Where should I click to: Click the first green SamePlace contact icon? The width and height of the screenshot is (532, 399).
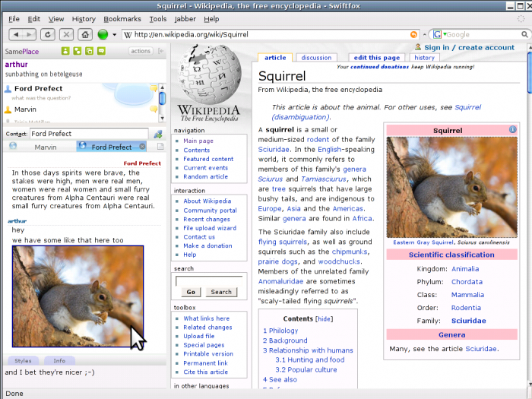(x=65, y=51)
